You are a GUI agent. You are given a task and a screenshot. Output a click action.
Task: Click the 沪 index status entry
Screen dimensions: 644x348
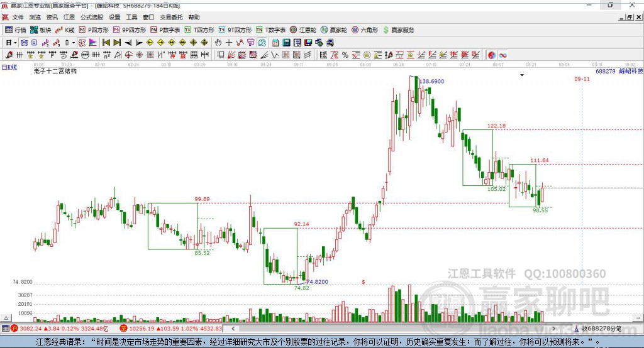coord(59,329)
